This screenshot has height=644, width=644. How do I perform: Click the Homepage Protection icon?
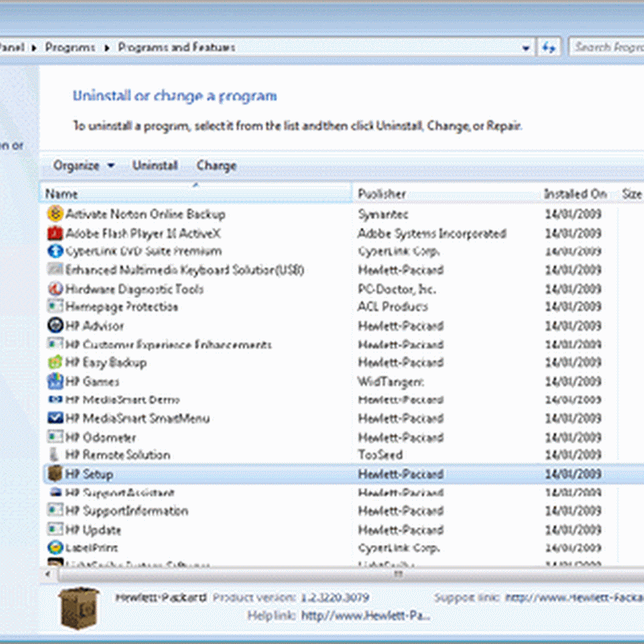point(55,307)
